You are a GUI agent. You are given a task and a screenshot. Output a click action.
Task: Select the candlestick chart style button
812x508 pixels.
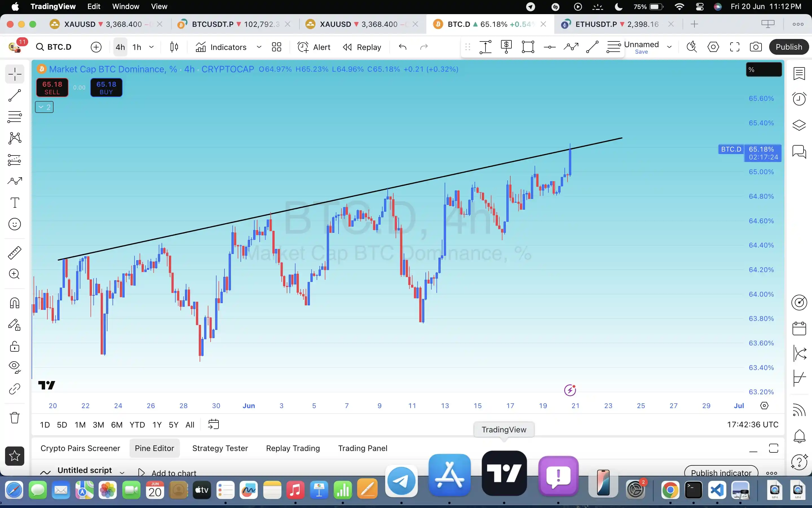point(174,47)
